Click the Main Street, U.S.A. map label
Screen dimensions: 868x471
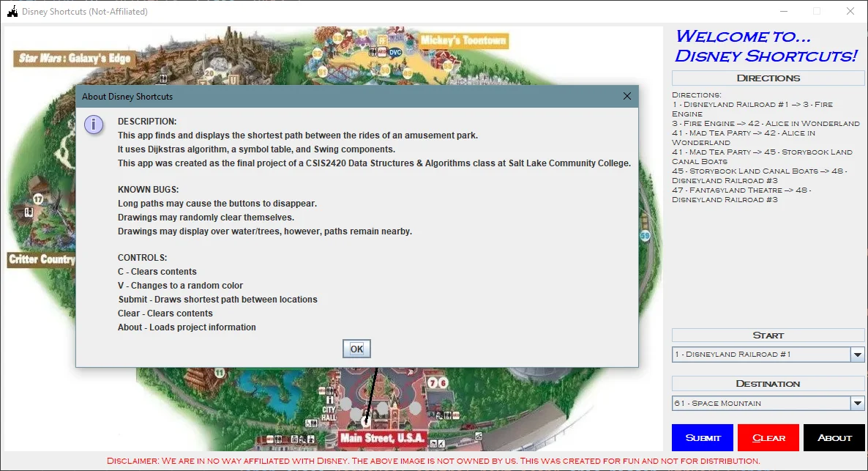point(382,438)
